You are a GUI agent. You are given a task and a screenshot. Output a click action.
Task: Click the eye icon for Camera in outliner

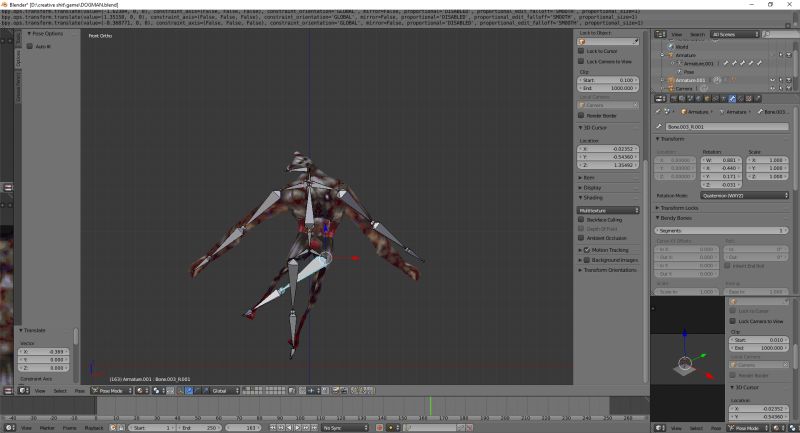click(x=773, y=88)
